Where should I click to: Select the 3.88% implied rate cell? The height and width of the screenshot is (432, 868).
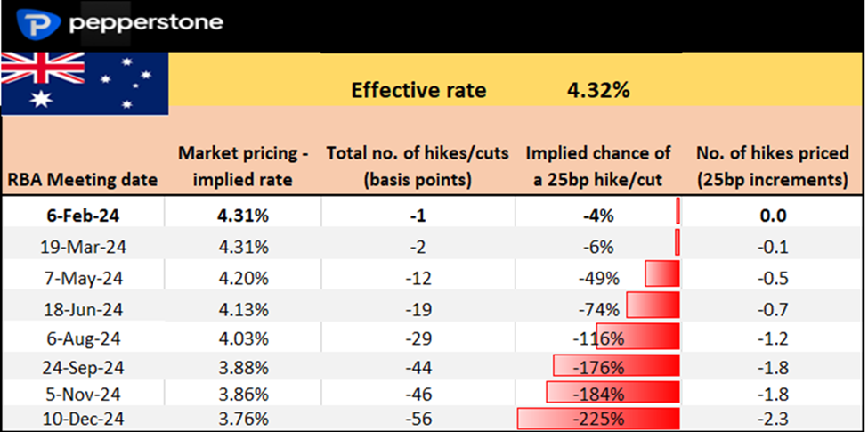point(243,367)
